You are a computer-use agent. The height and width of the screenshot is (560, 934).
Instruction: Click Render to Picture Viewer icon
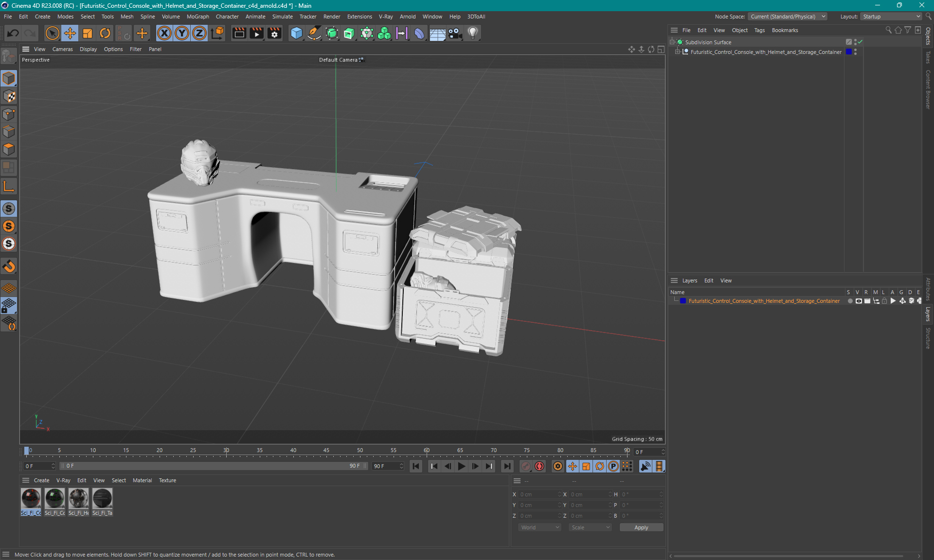(x=256, y=33)
